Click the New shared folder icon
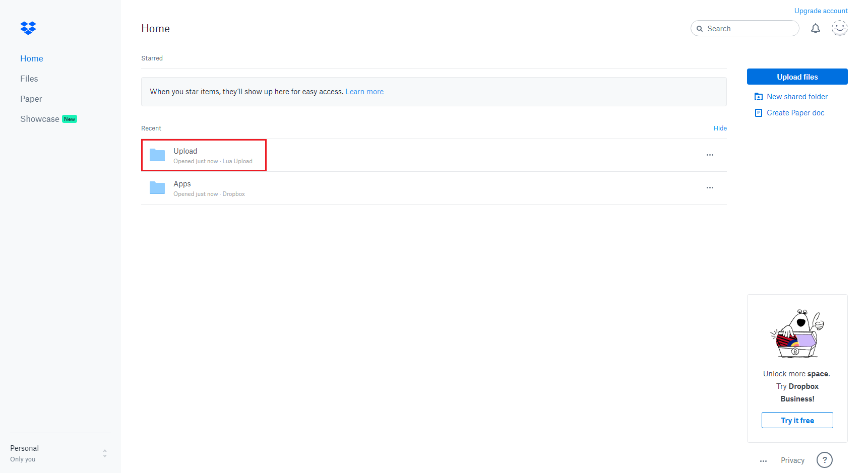The image size is (868, 473). click(x=759, y=96)
